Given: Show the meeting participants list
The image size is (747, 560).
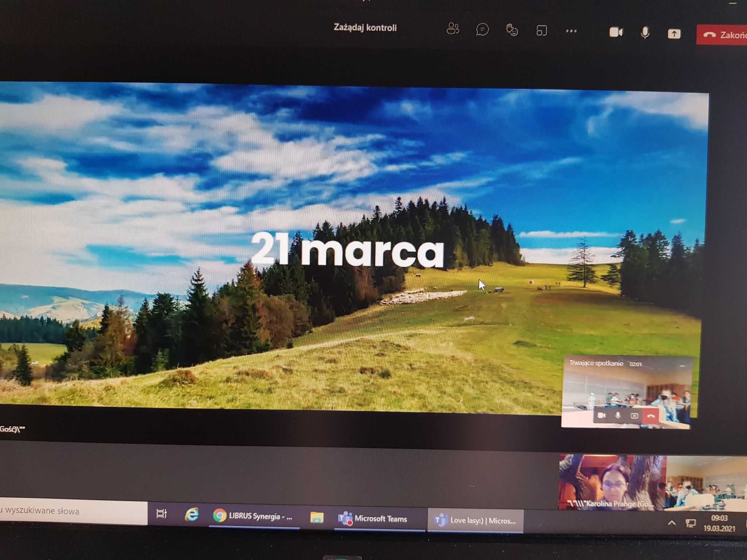Looking at the screenshot, I should 453,29.
